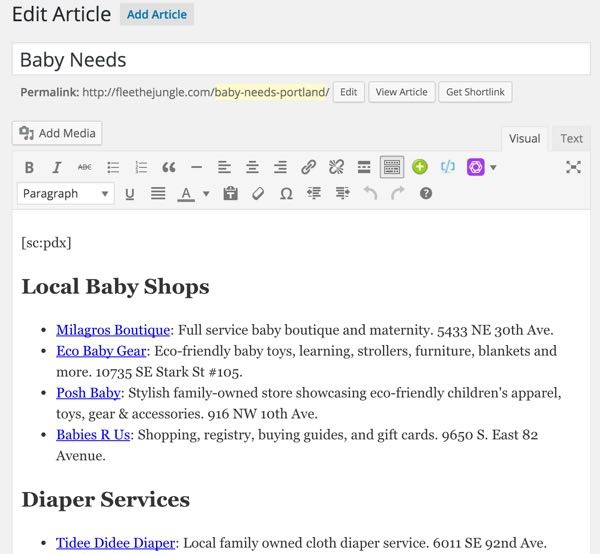Open the Paragraph format dropdown

(65, 194)
